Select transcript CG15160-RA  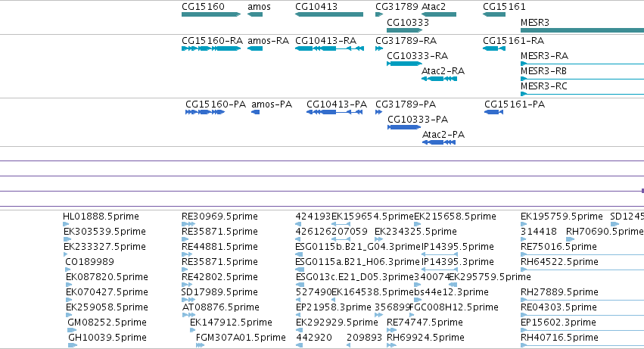click(x=213, y=41)
